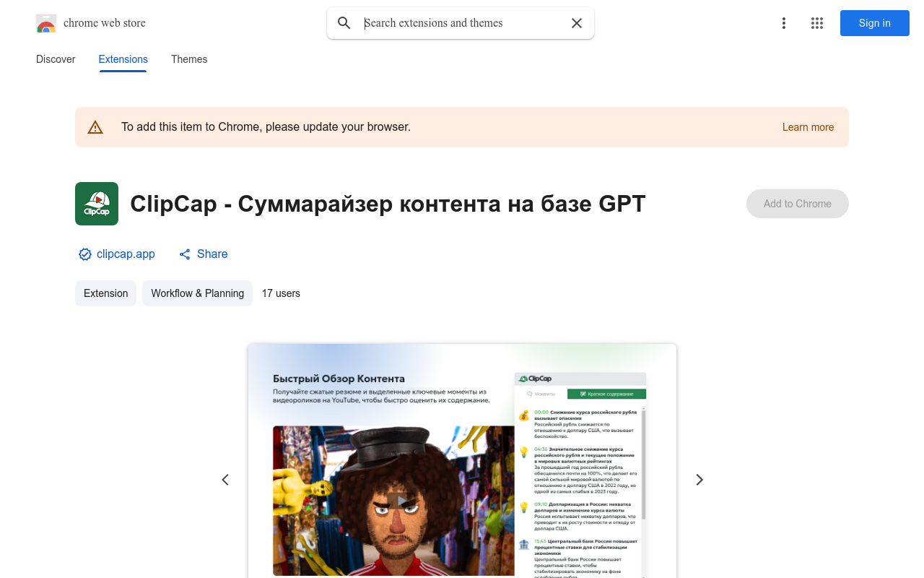Show next screenshot with right arrow
Screen dimensions: 924x578
click(x=699, y=480)
